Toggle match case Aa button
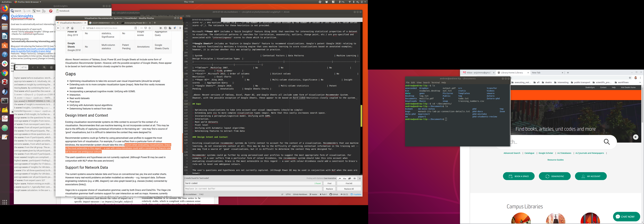Image resolution: width=644 pixels, height=224 pixels. (345, 178)
